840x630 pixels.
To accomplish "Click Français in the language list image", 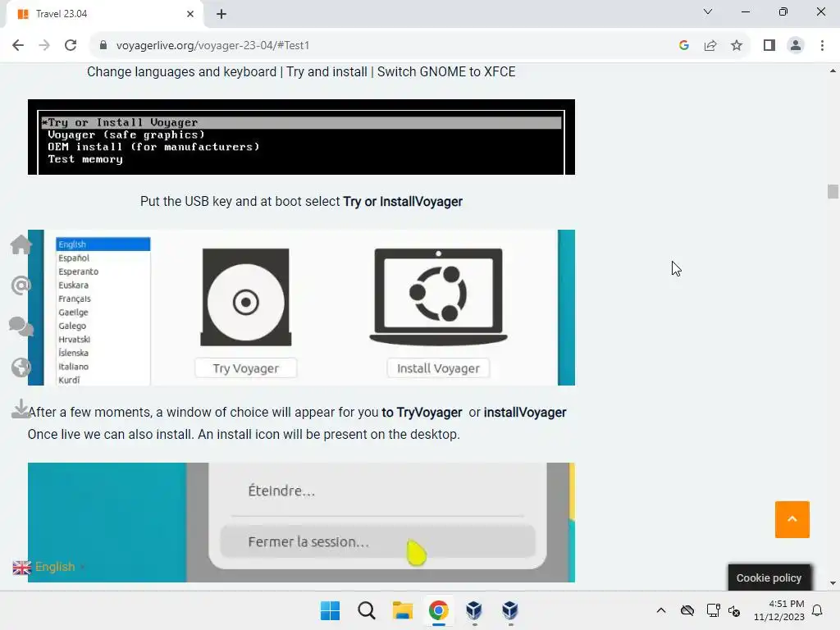I will coord(75,299).
